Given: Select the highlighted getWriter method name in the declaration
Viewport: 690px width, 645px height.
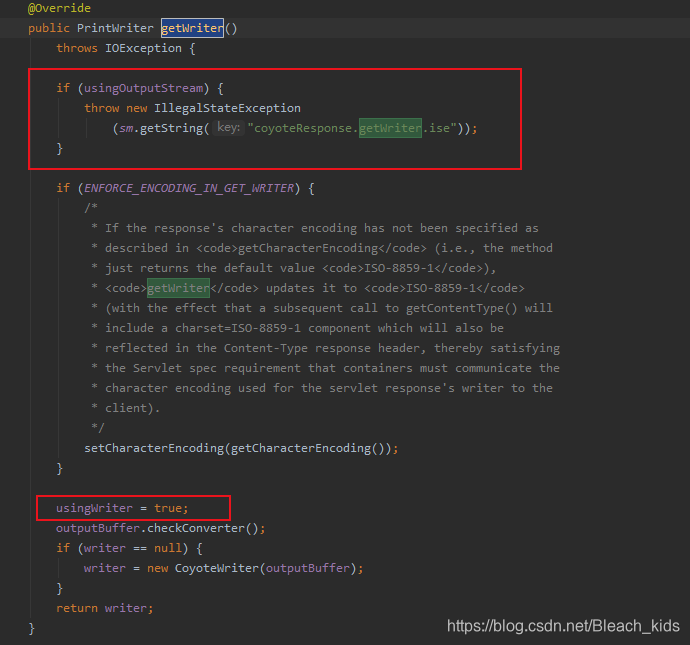Looking at the screenshot, I should (192, 28).
